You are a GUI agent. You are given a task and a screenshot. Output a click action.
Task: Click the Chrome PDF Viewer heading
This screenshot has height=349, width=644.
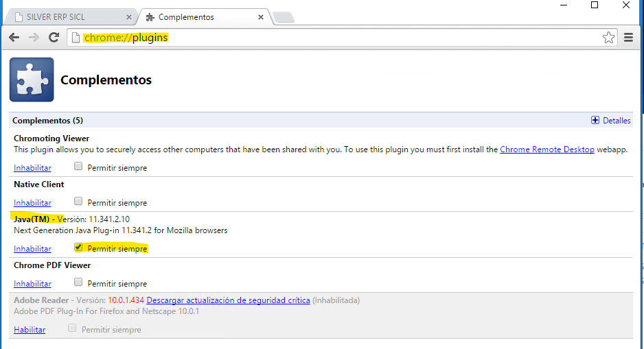(x=52, y=265)
